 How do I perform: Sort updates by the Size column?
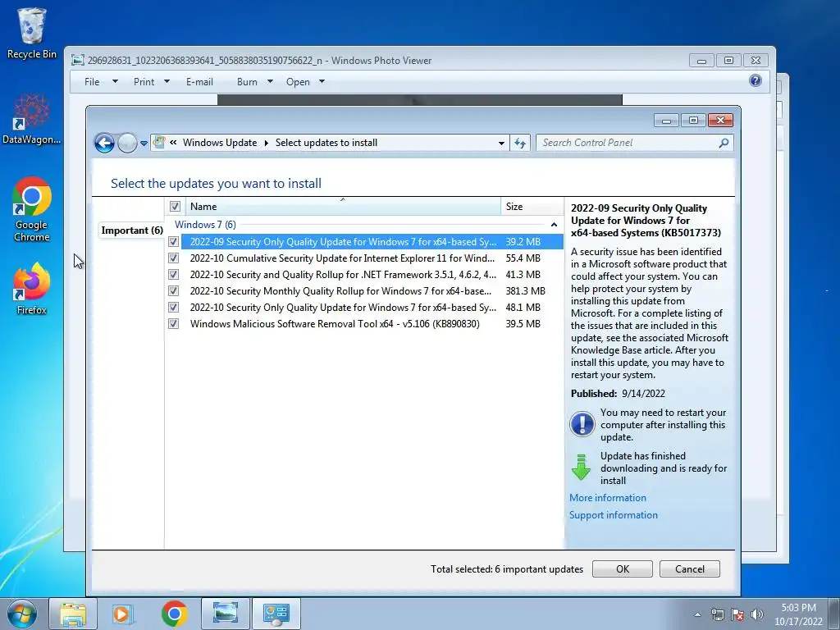click(x=532, y=206)
